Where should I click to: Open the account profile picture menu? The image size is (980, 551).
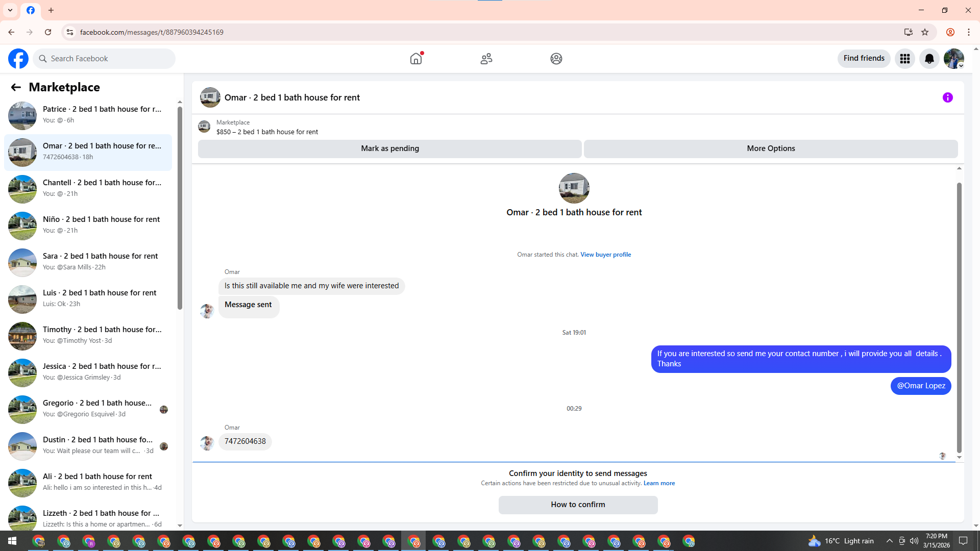pyautogui.click(x=954, y=59)
